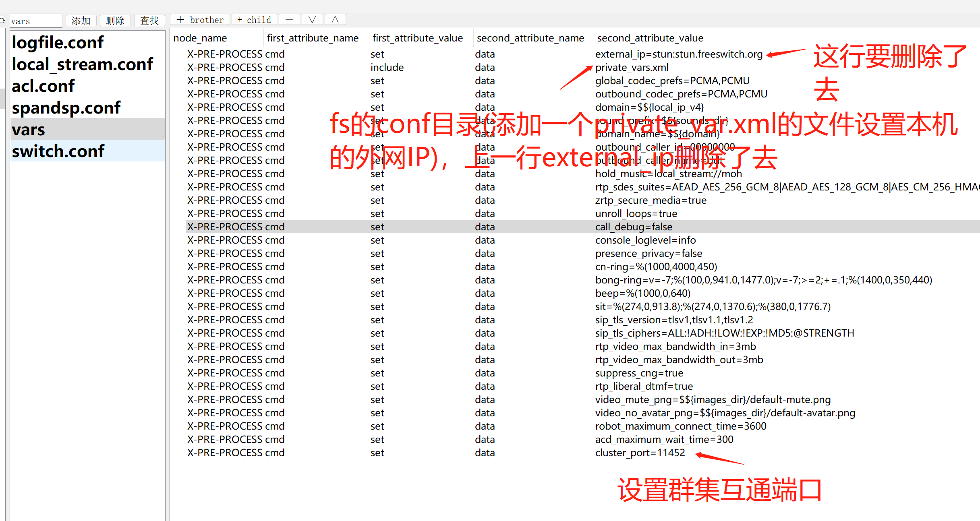Select console_loglevel=info value

(x=646, y=240)
